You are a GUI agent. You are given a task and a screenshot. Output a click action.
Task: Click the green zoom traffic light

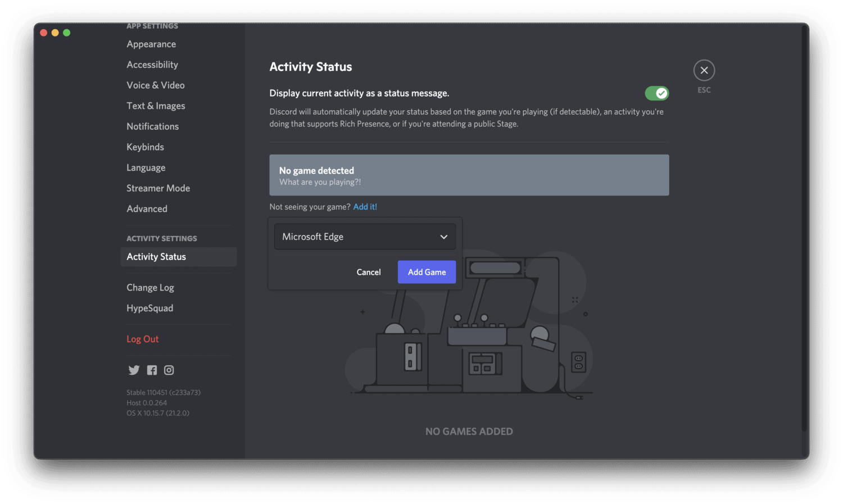[x=66, y=33]
